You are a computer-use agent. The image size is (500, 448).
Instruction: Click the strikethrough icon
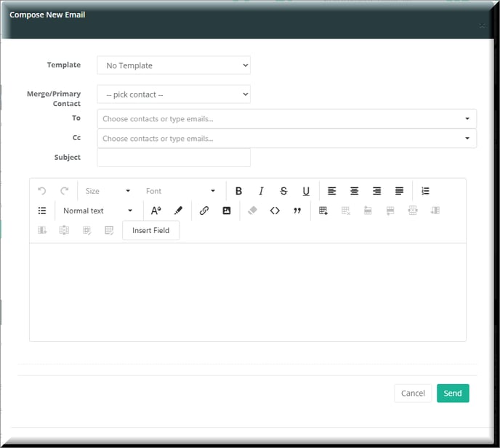click(x=283, y=191)
